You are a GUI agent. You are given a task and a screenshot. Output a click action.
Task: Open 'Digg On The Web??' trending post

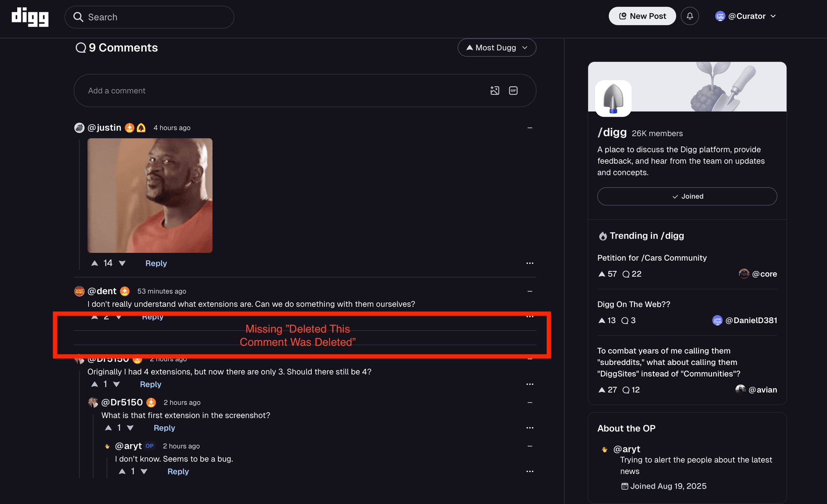pos(634,304)
